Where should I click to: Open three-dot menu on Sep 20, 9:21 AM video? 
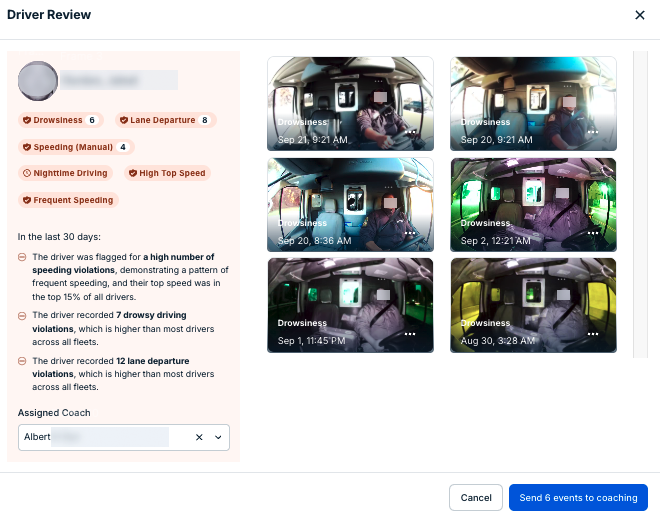tap(593, 132)
